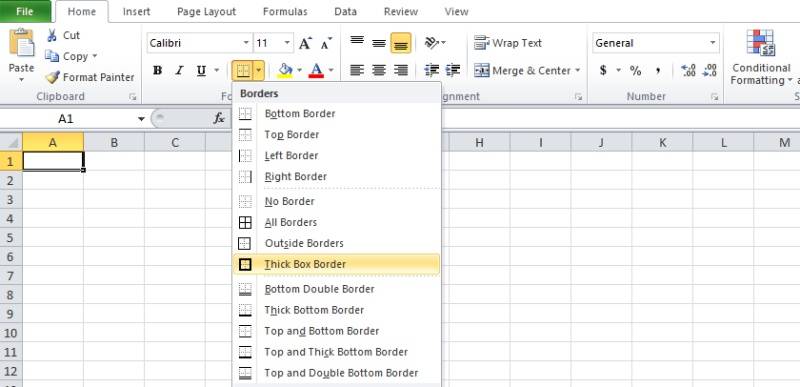The width and height of the screenshot is (800, 387).
Task: Toggle Wrap Text
Action: 508,43
